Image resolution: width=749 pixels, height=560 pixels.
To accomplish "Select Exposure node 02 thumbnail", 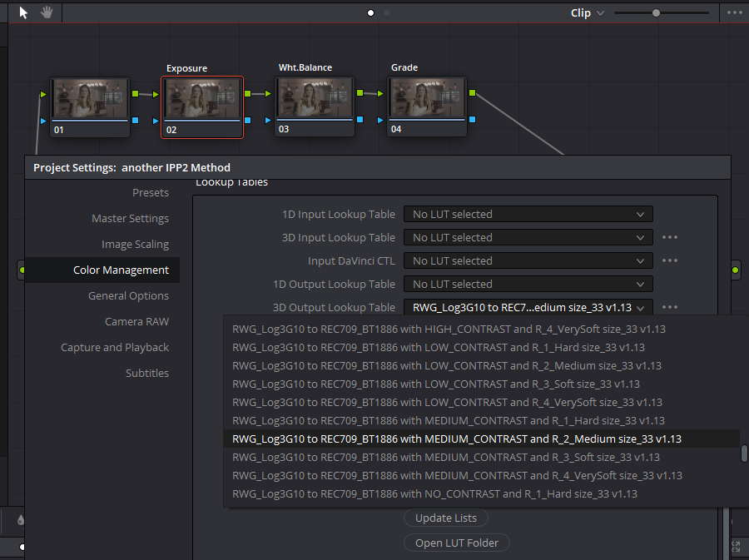I will click(202, 99).
